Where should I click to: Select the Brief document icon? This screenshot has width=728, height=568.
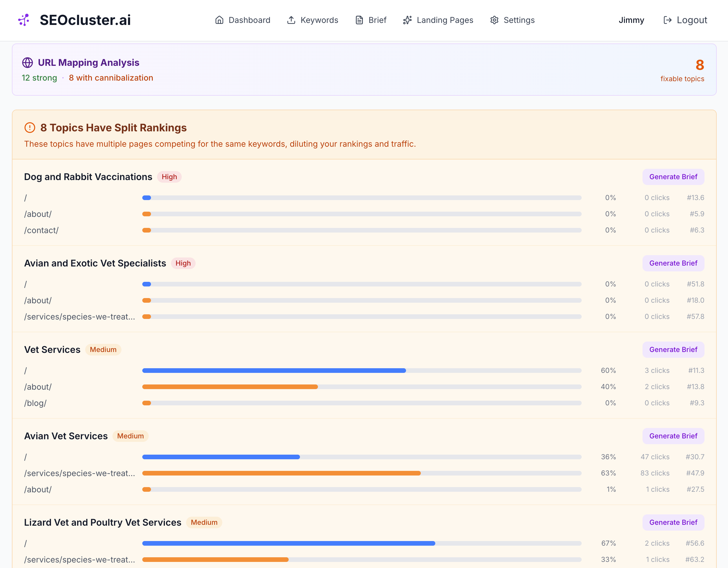(359, 20)
